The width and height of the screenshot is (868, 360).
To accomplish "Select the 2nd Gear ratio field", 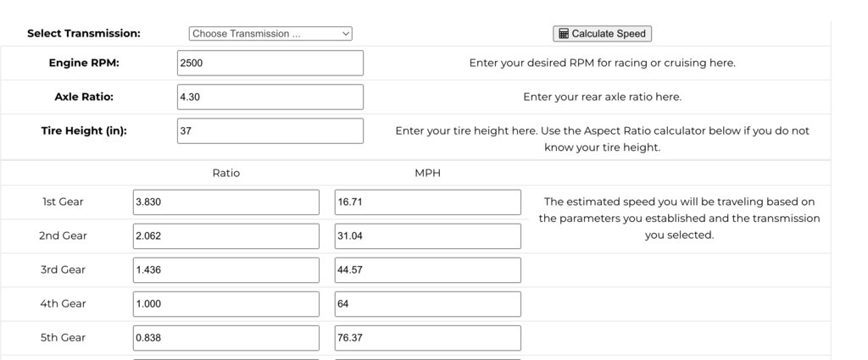I will pyautogui.click(x=225, y=236).
